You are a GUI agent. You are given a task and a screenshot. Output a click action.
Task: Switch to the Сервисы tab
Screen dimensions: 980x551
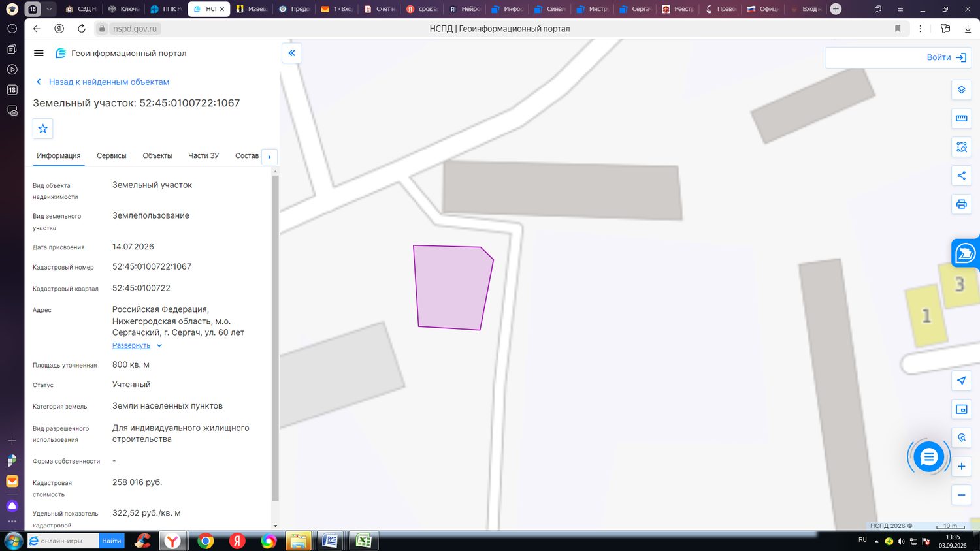pyautogui.click(x=112, y=156)
